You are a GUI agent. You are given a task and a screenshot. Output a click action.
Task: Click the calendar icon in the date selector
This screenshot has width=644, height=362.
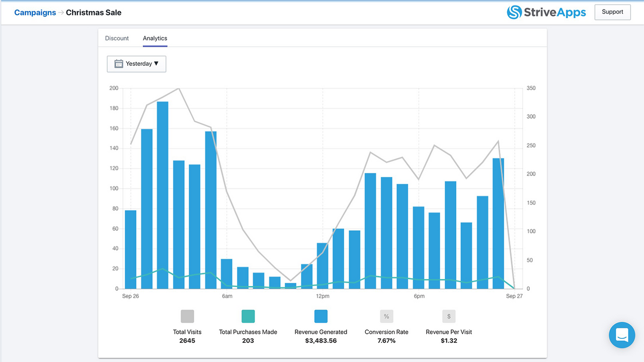118,64
